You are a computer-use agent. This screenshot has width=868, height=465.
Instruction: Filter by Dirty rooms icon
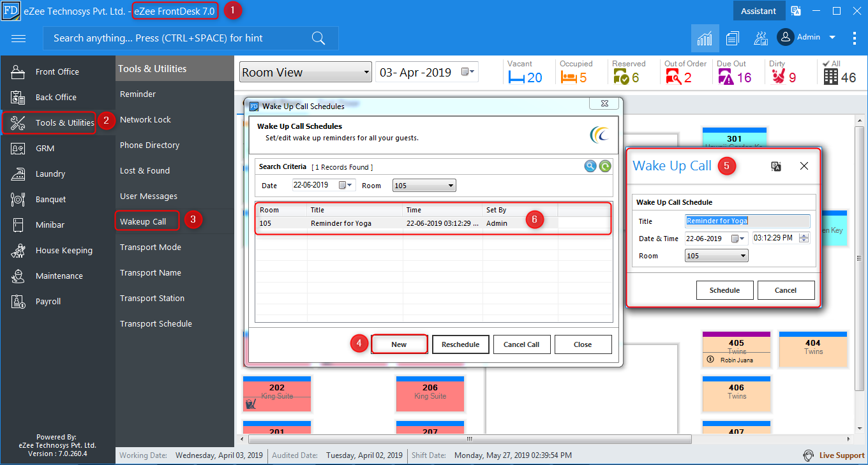click(778, 77)
